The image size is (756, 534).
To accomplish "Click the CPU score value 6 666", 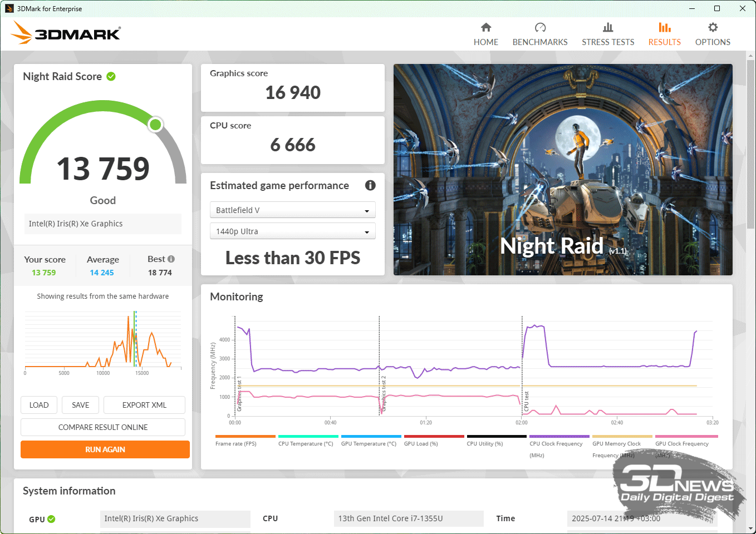I will 293,145.
